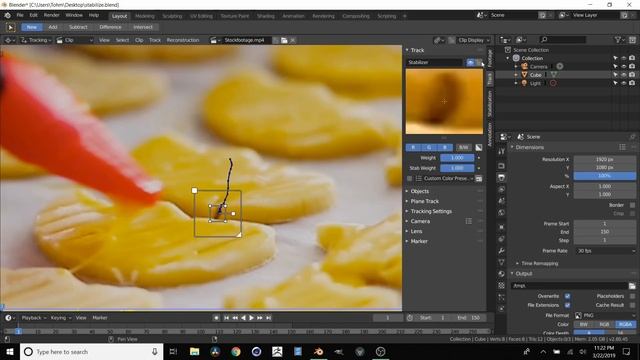Screen dimensions: 640x360
Task: Open the Reconstruction menu in clip editor
Action: pyautogui.click(x=182, y=40)
